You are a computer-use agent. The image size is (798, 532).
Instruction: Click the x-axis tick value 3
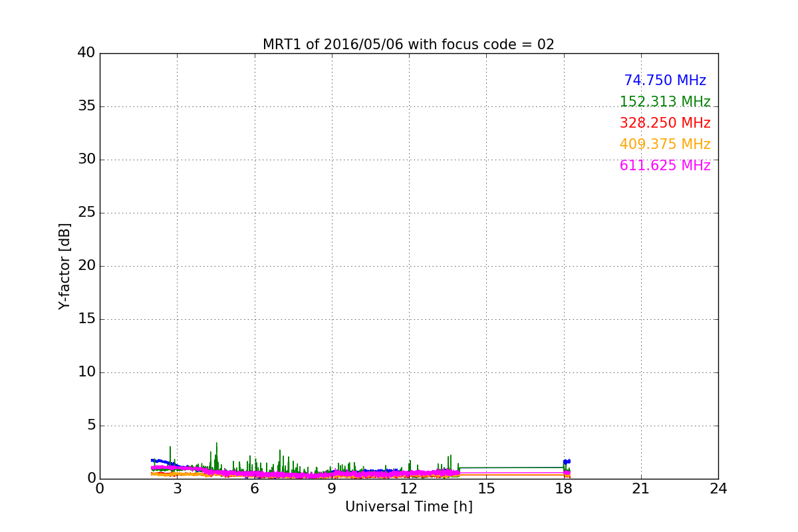tap(177, 489)
